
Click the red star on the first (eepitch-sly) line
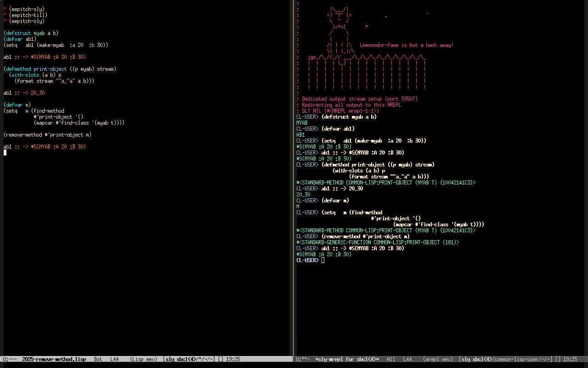5,9
